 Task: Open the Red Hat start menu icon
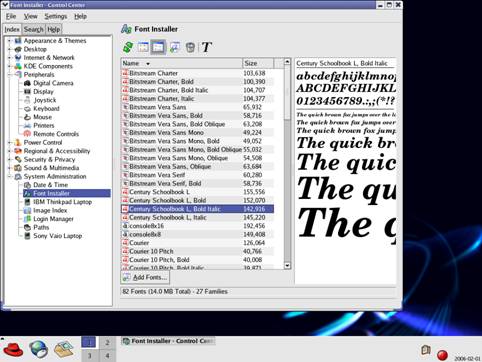13,349
